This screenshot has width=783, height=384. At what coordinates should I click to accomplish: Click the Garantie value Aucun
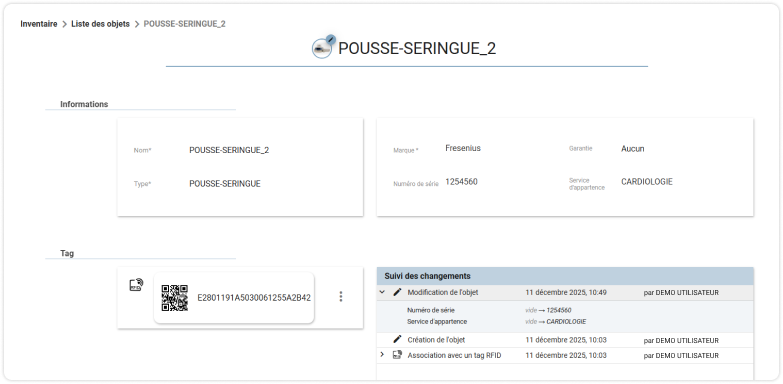(x=633, y=149)
